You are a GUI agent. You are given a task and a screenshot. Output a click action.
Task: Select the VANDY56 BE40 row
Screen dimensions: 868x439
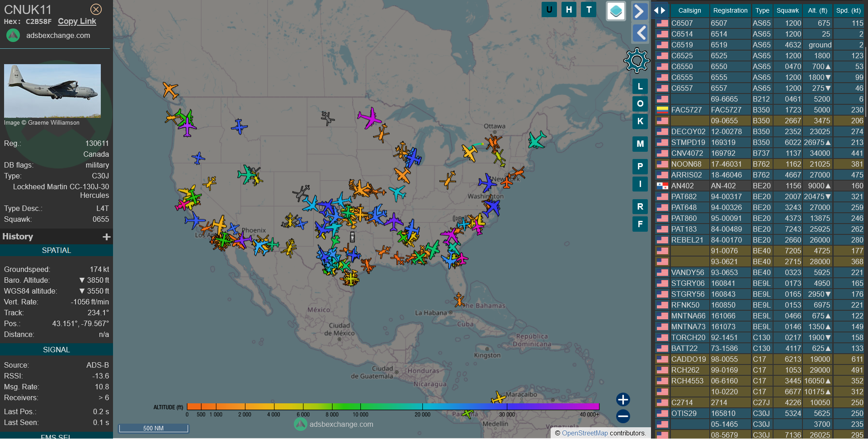point(759,272)
